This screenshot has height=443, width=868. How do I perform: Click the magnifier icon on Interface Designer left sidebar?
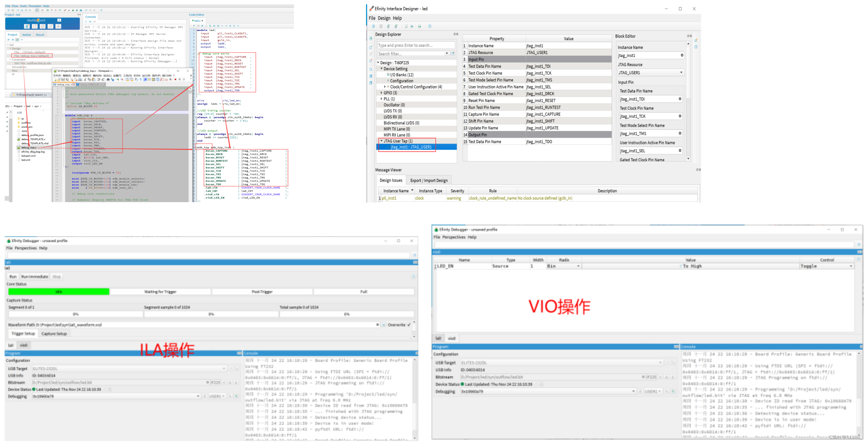[371, 69]
